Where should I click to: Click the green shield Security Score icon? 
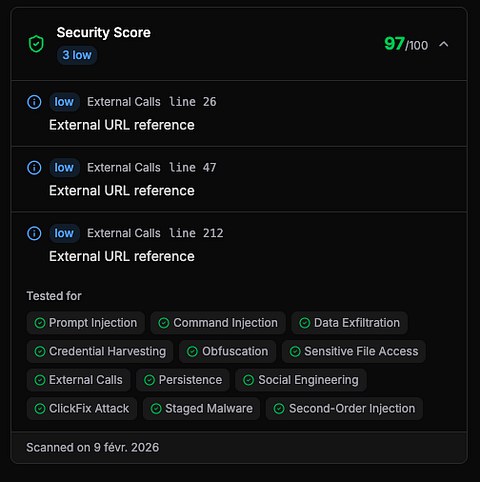(x=36, y=44)
